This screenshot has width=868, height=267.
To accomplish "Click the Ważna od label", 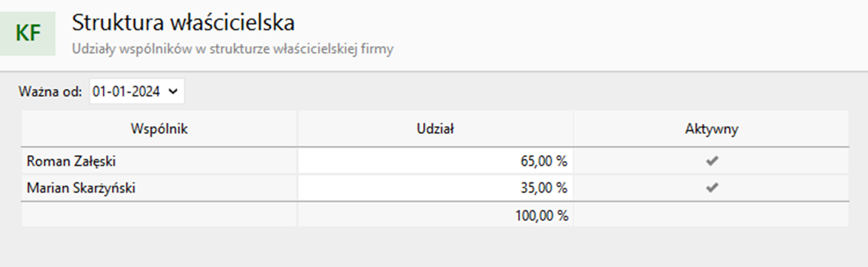I will point(50,91).
